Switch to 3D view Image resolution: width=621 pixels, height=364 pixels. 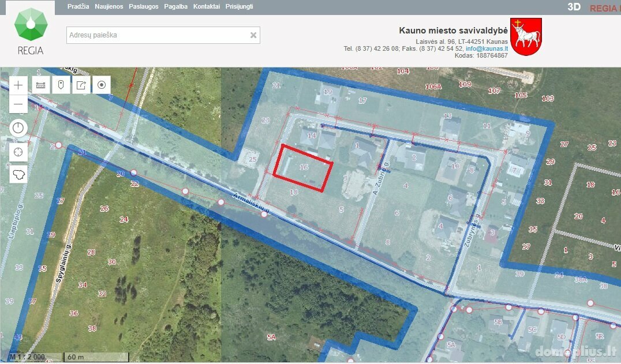pos(574,7)
